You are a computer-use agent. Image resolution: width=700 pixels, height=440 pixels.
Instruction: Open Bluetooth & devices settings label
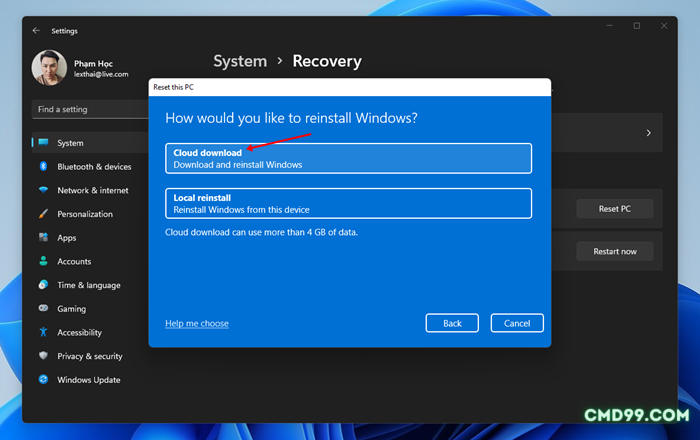(94, 166)
